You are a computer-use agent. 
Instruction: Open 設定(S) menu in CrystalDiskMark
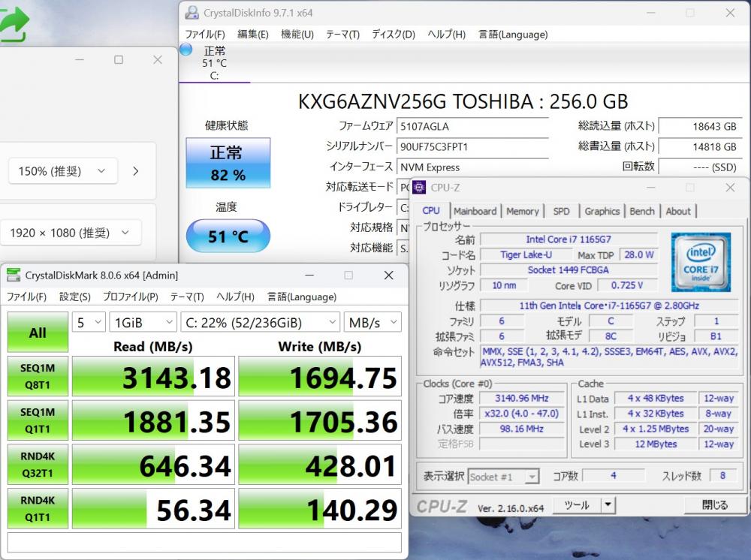pos(74,297)
